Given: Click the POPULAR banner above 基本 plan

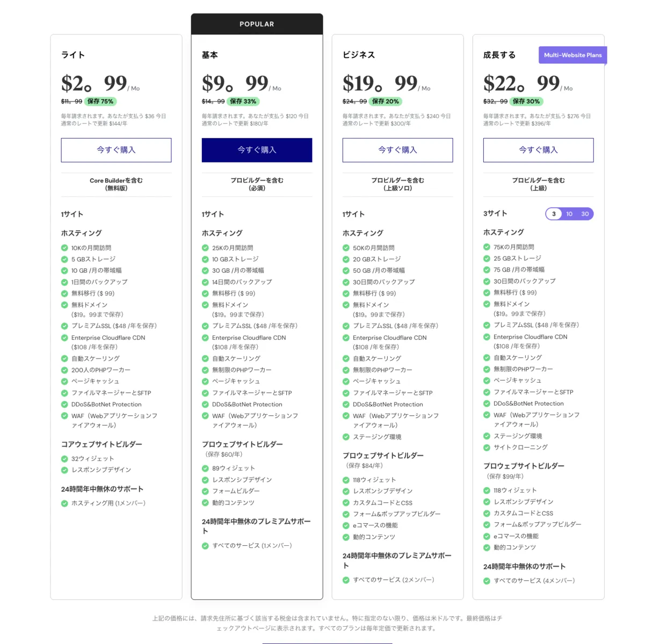Looking at the screenshot, I should tap(257, 24).
